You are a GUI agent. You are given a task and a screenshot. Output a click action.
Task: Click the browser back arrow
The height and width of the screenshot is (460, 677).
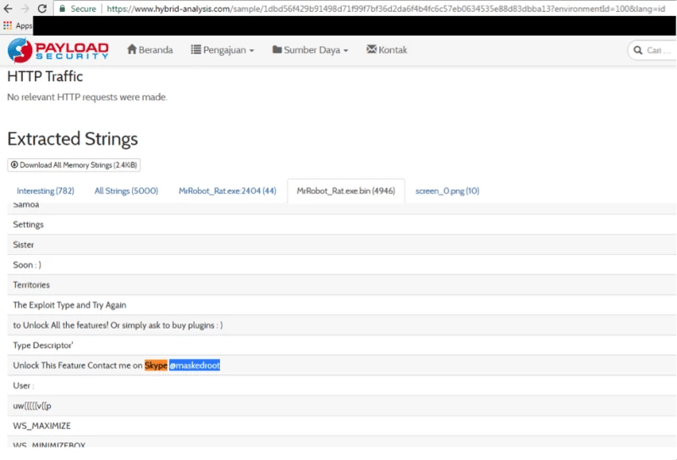pyautogui.click(x=9, y=8)
